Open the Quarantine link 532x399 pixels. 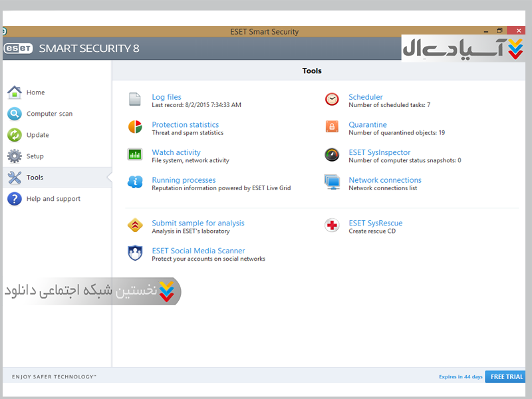(367, 124)
